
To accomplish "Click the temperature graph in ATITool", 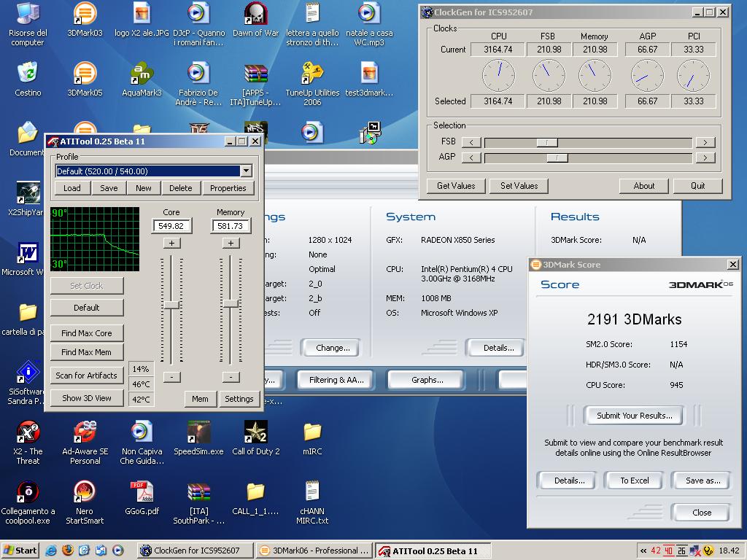I will click(x=95, y=239).
